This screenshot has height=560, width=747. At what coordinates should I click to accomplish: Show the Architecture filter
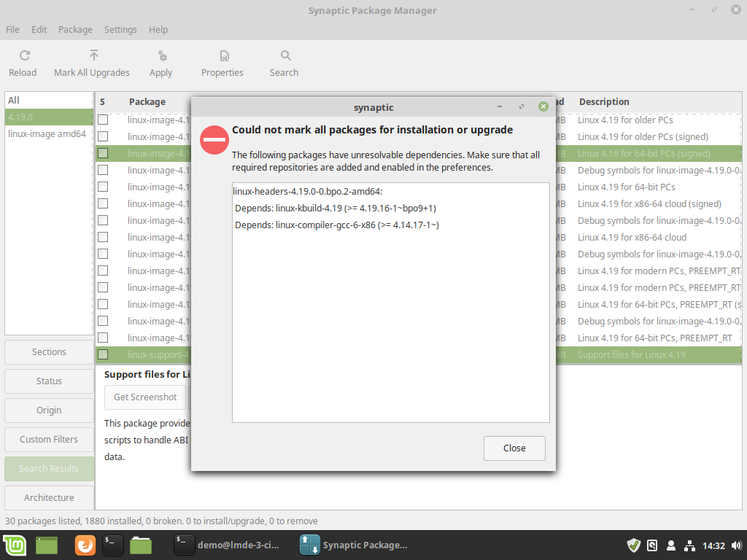[x=49, y=497]
